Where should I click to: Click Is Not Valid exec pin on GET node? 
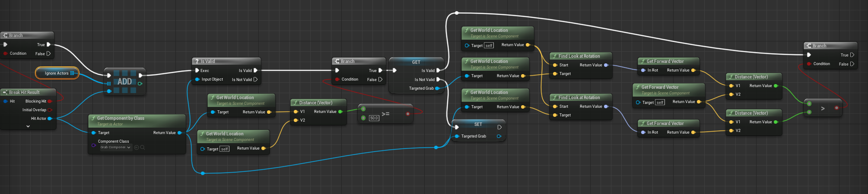pyautogui.click(x=438, y=79)
